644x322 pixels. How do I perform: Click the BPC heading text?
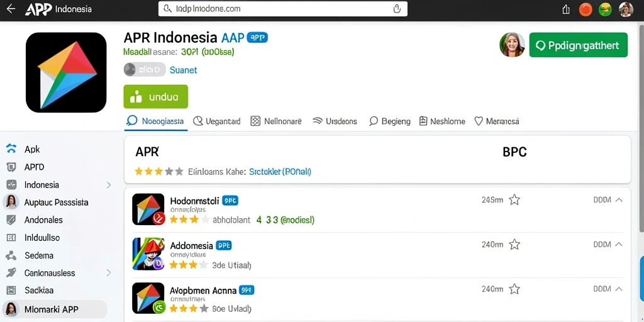pyautogui.click(x=514, y=152)
